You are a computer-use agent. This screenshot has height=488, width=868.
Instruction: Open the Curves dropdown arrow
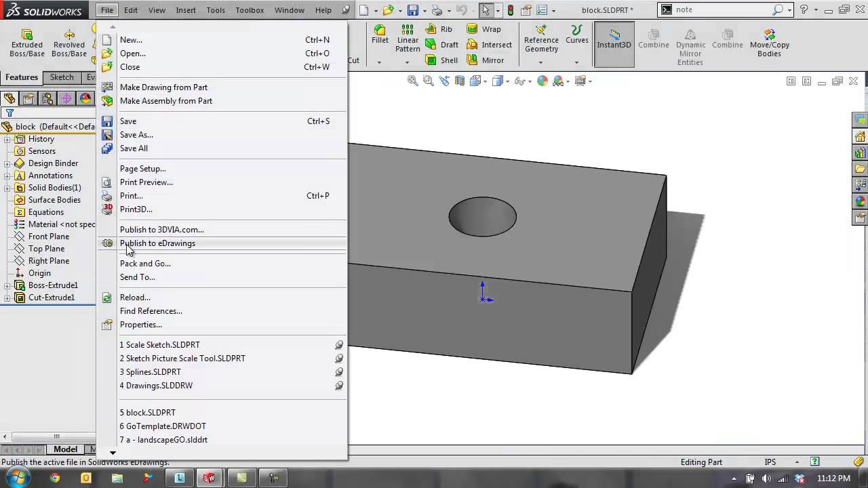[x=577, y=62]
